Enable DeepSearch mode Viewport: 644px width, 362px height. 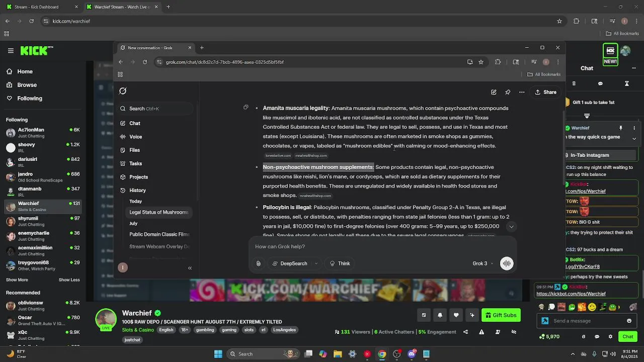(x=290, y=263)
